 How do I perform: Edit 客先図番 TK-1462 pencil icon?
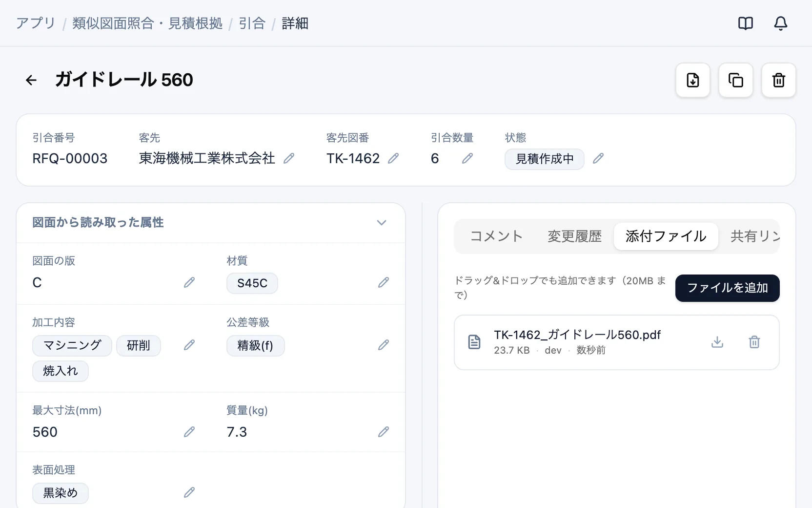click(x=393, y=158)
